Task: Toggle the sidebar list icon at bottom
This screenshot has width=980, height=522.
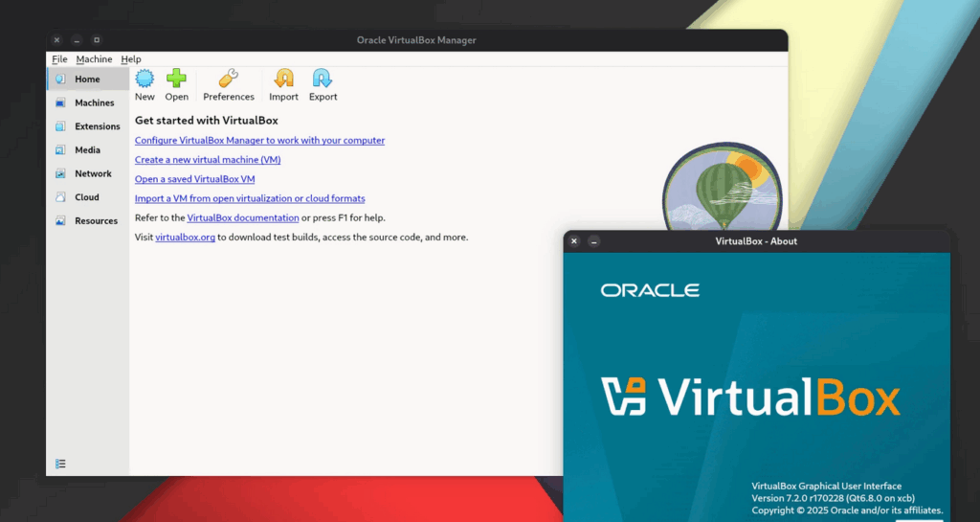Action: coord(60,464)
